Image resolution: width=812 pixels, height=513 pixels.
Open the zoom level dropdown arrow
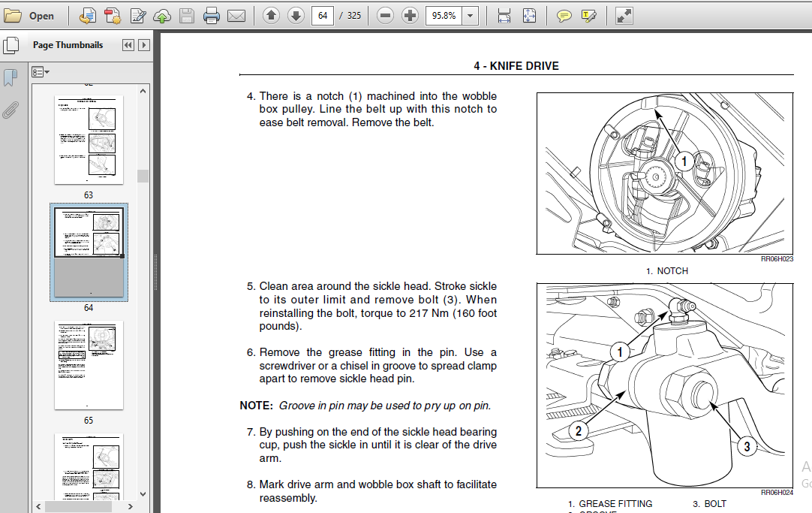click(471, 16)
